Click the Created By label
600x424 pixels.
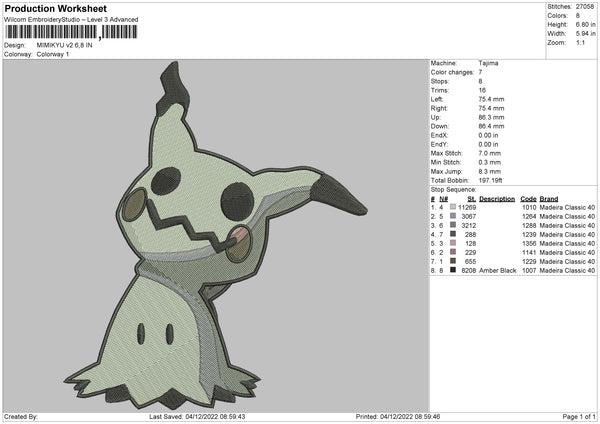click(x=21, y=416)
